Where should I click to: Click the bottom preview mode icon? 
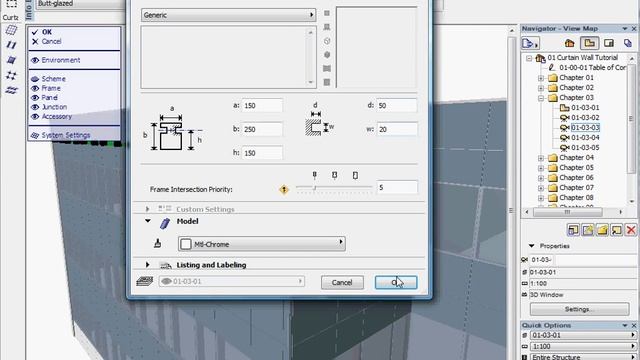click(x=327, y=82)
